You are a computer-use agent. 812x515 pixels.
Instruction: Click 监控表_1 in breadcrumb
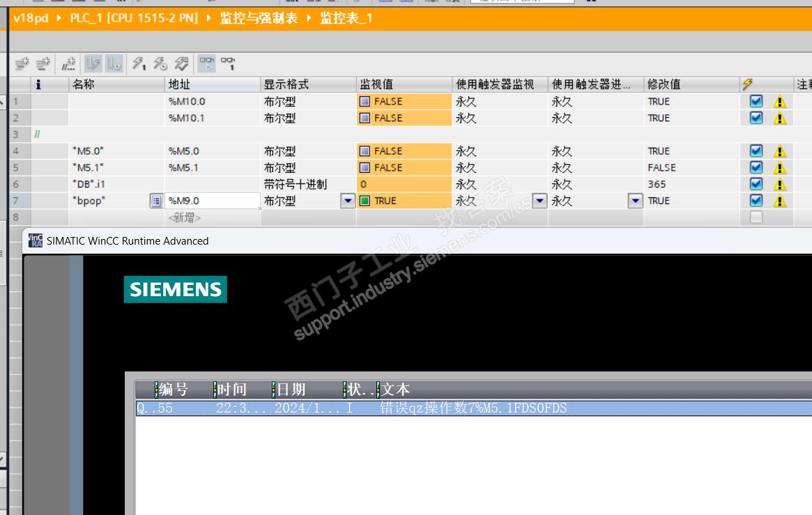(x=346, y=18)
